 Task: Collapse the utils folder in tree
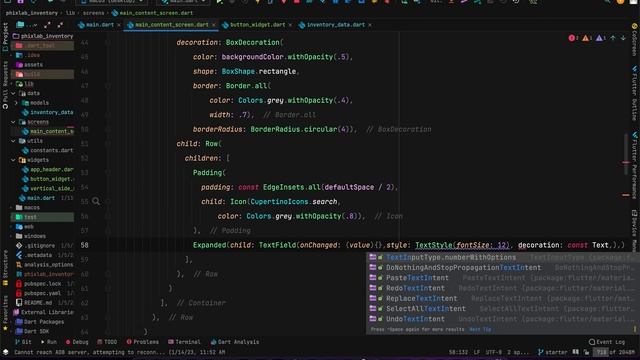coord(13,141)
